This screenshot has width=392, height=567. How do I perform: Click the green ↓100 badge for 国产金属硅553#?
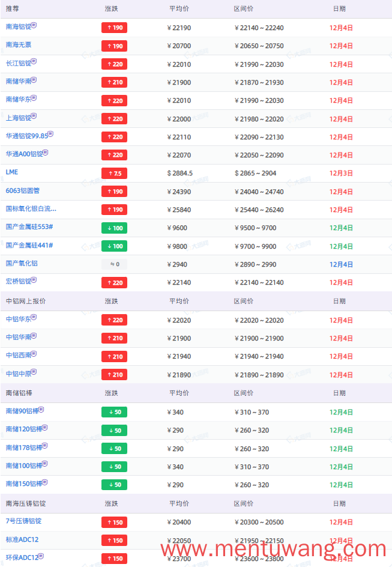115,228
